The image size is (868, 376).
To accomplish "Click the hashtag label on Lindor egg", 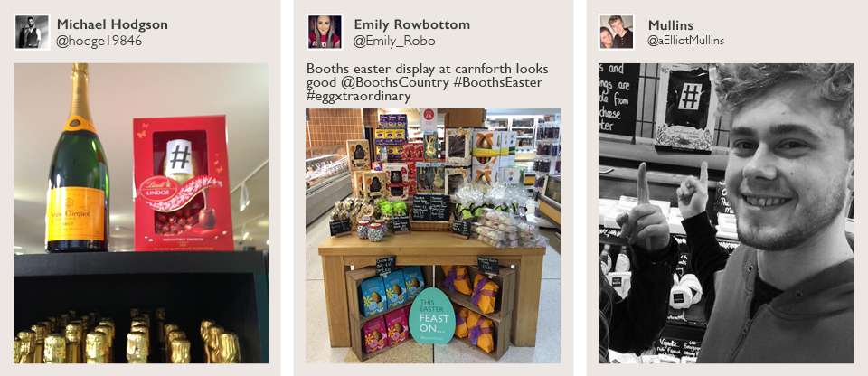I will [179, 158].
